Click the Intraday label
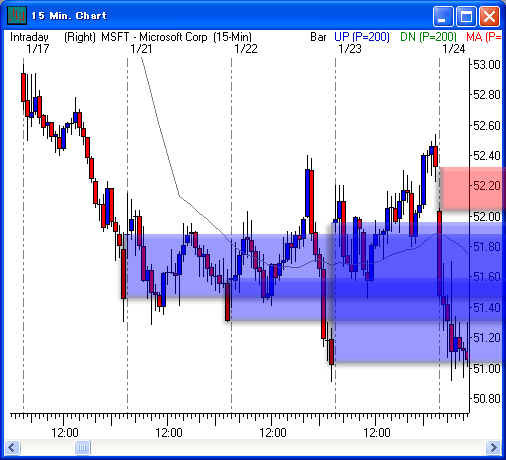This screenshot has height=460, width=506. (29, 37)
